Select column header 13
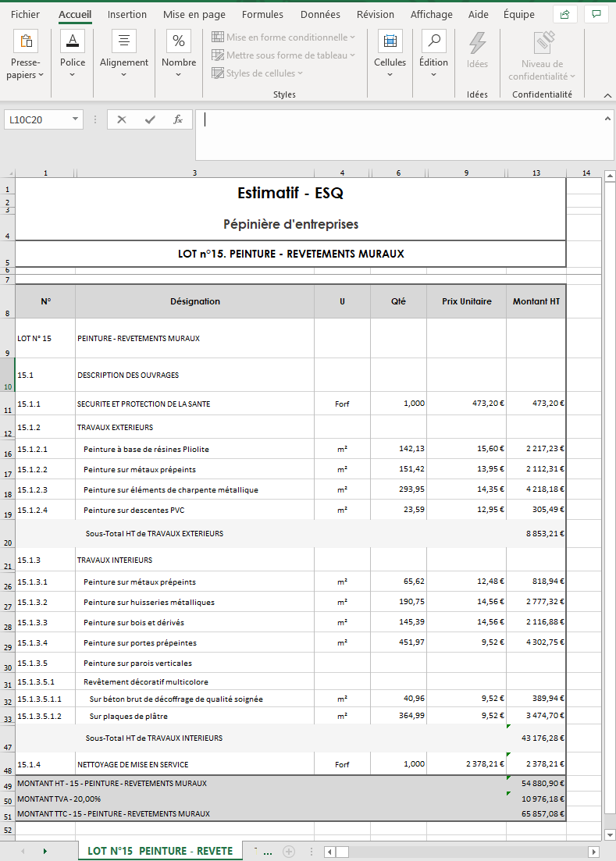616x861 pixels. point(536,173)
